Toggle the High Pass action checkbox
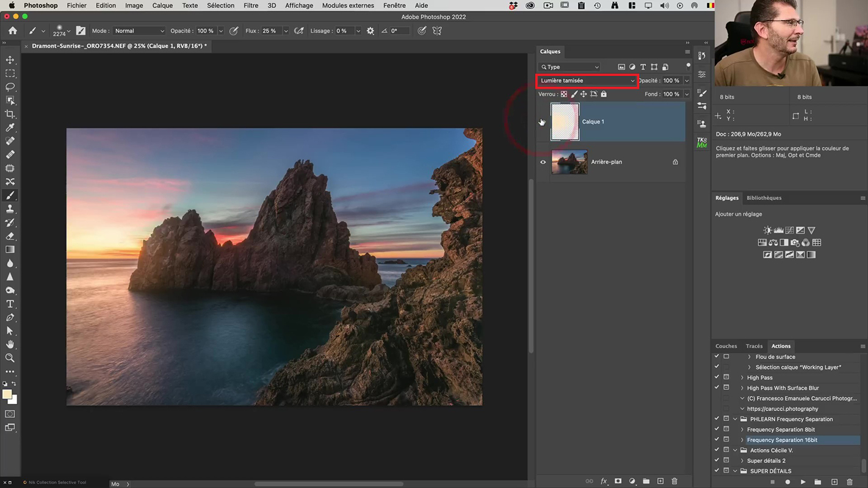The height and width of the screenshot is (488, 868). 717,378
